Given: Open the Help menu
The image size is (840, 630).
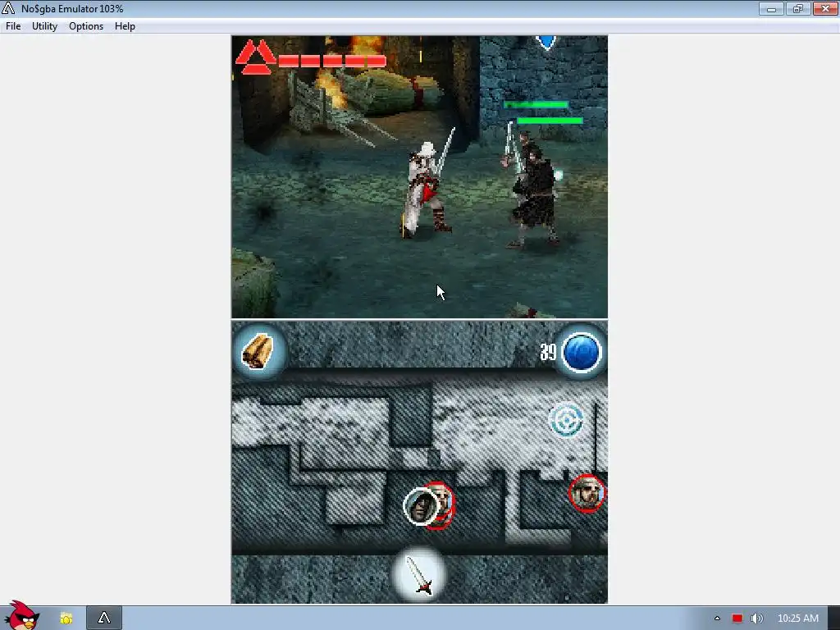Looking at the screenshot, I should [x=125, y=26].
